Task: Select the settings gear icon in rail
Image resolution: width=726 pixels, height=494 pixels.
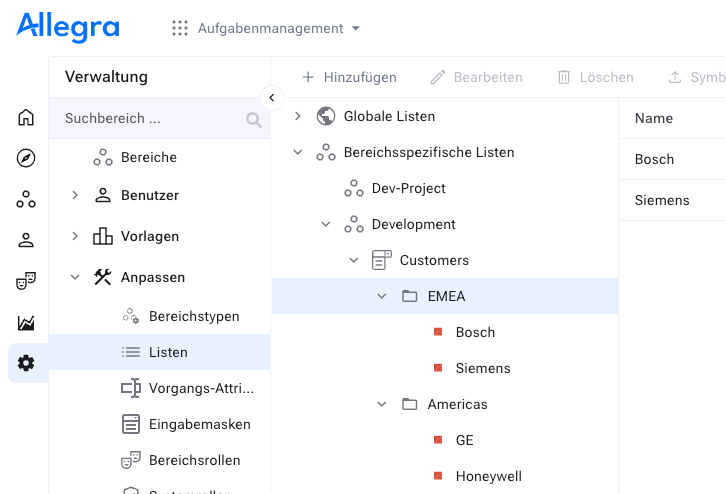Action: [26, 363]
